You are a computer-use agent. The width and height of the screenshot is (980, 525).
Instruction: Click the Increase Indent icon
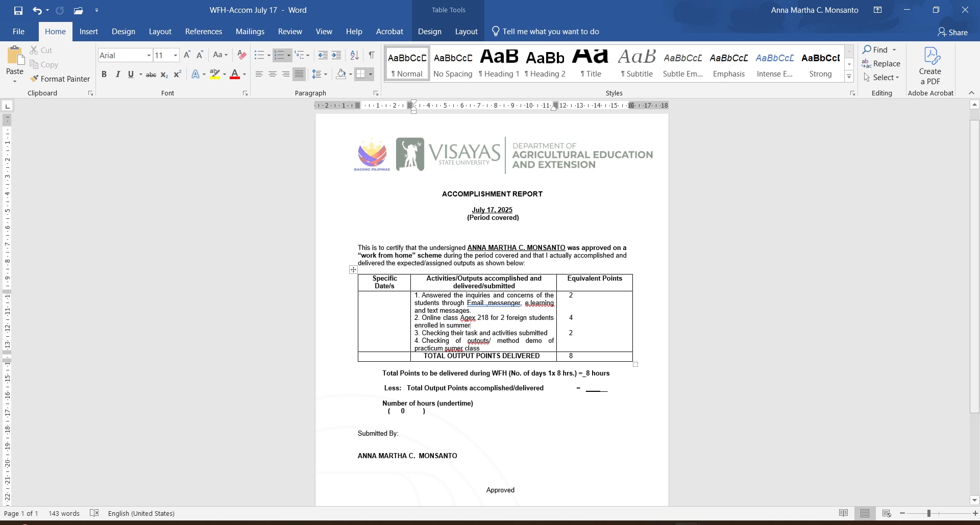tap(336, 55)
